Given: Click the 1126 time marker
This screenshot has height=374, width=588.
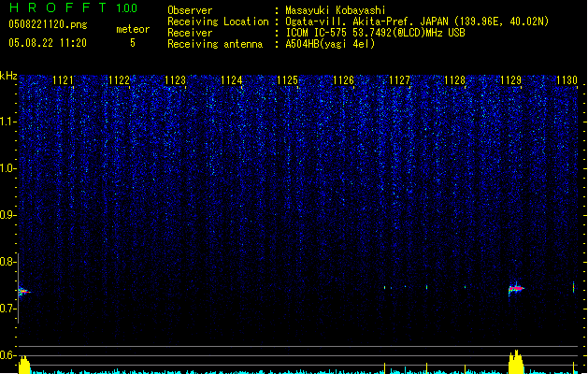Looking at the screenshot, I should point(343,79).
